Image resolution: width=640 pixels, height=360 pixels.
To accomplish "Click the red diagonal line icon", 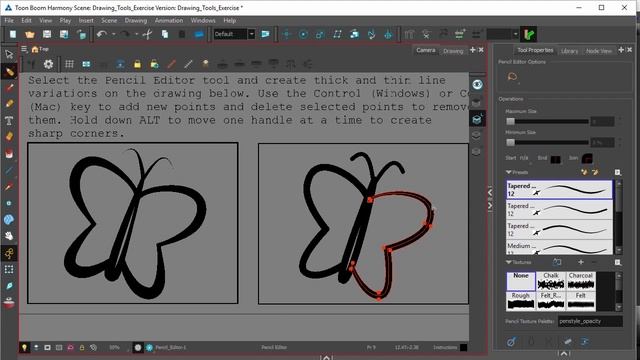I will [171, 64].
